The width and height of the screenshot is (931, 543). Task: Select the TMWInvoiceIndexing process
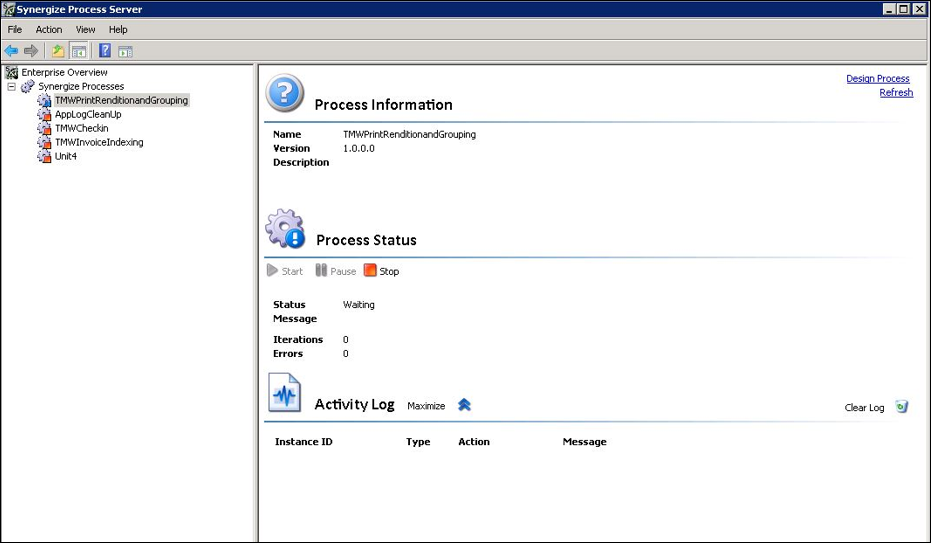(x=99, y=142)
